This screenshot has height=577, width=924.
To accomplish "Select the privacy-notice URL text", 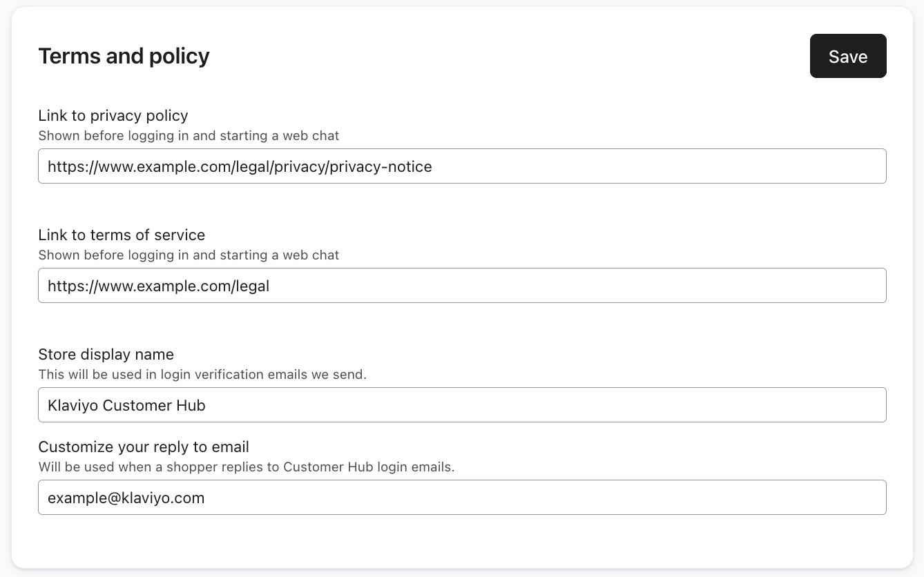I will [239, 166].
